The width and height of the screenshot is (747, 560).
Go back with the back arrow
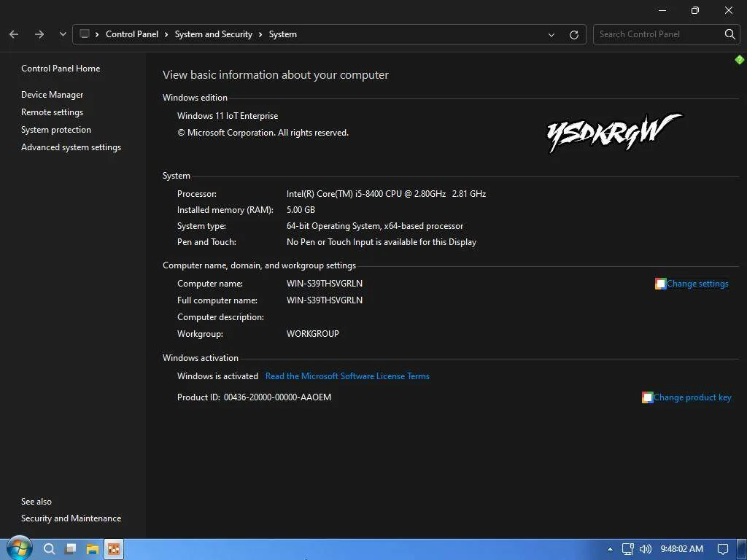point(14,34)
